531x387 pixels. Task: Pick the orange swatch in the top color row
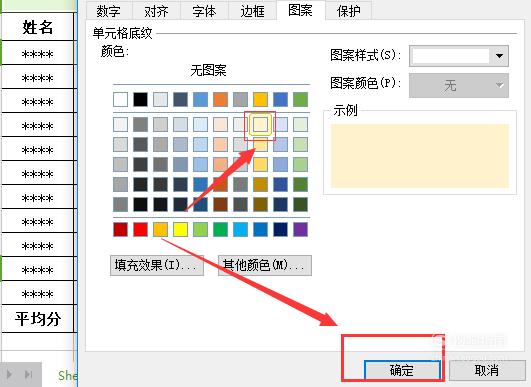point(220,100)
